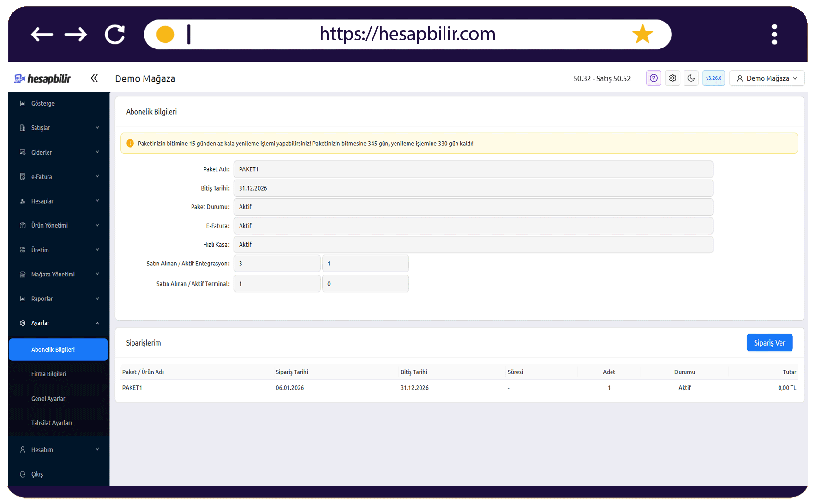Click Çıkış to log out
Image resolution: width=816 pixels, height=504 pixels.
point(37,474)
